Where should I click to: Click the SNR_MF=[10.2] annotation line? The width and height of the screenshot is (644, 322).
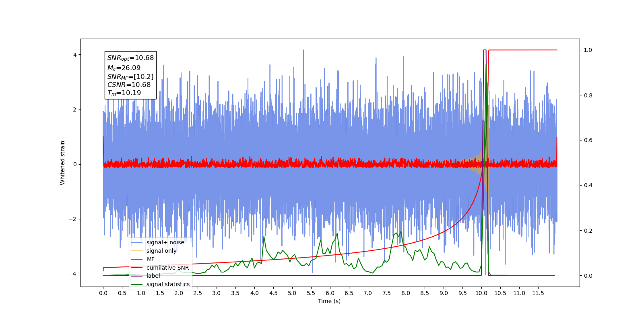pyautogui.click(x=130, y=76)
